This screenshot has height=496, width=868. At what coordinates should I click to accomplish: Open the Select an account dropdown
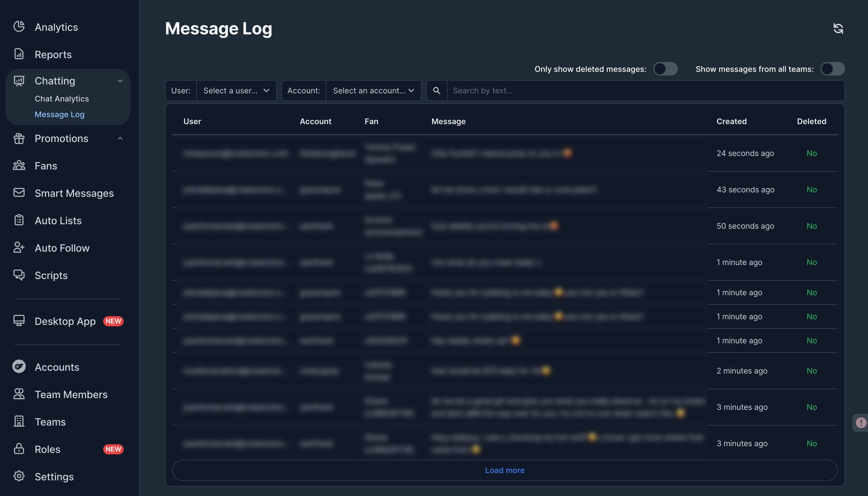pos(374,91)
